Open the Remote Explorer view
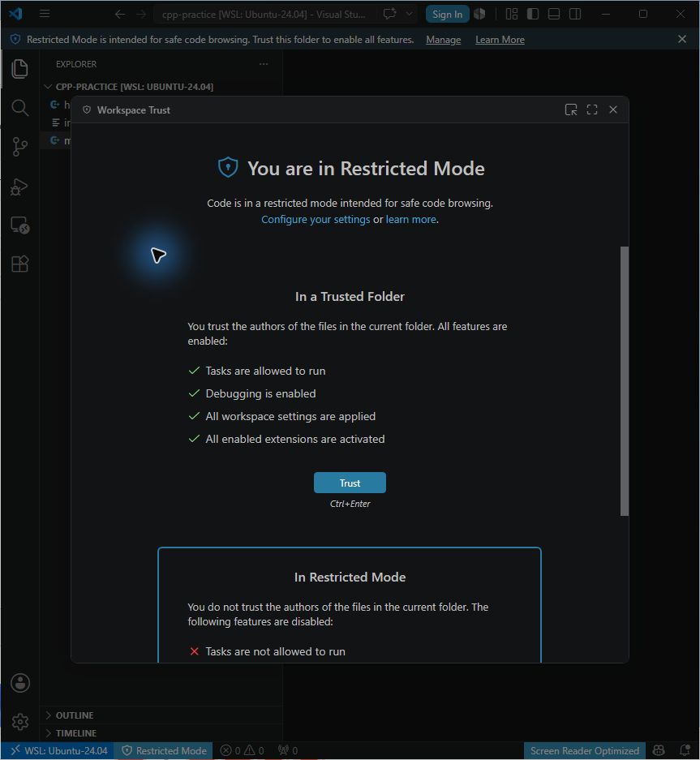 pyautogui.click(x=19, y=225)
